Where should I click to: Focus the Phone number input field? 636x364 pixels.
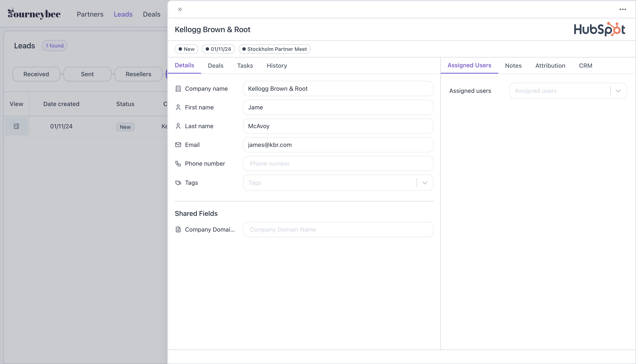point(338,164)
